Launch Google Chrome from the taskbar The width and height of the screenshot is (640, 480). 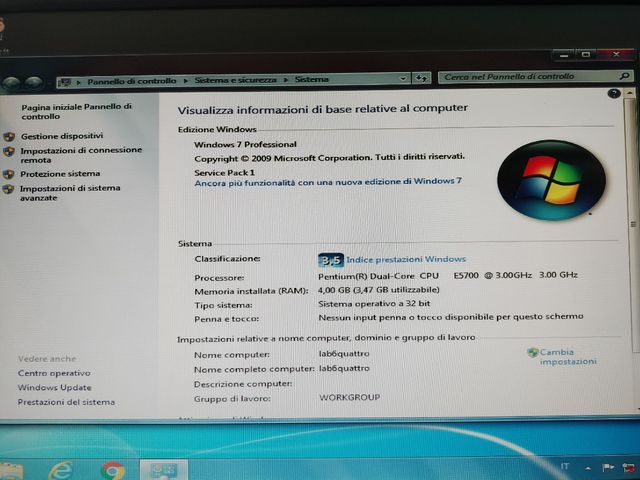[x=112, y=469]
